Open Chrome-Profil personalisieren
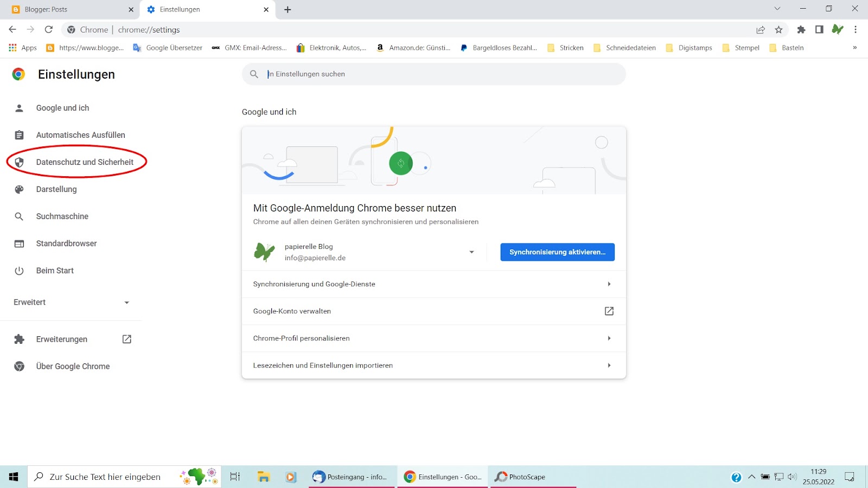Image resolution: width=868 pixels, height=488 pixels. click(x=434, y=338)
